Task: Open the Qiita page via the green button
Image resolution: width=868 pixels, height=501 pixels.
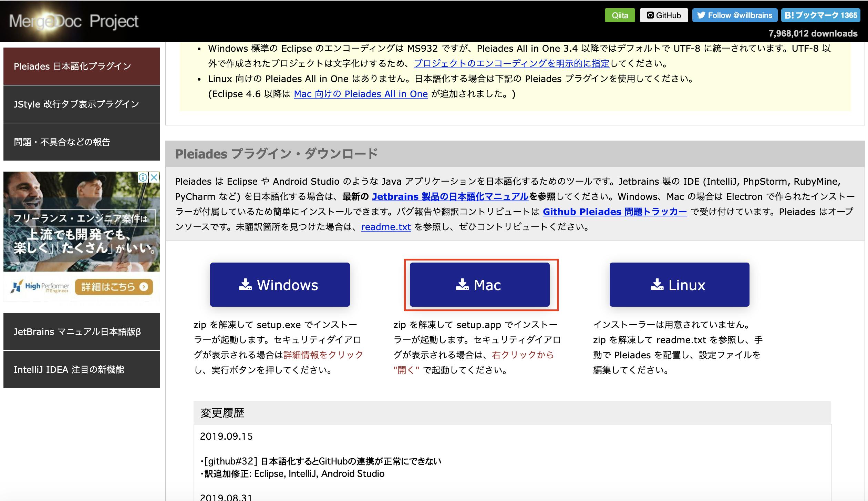Action: tap(620, 15)
